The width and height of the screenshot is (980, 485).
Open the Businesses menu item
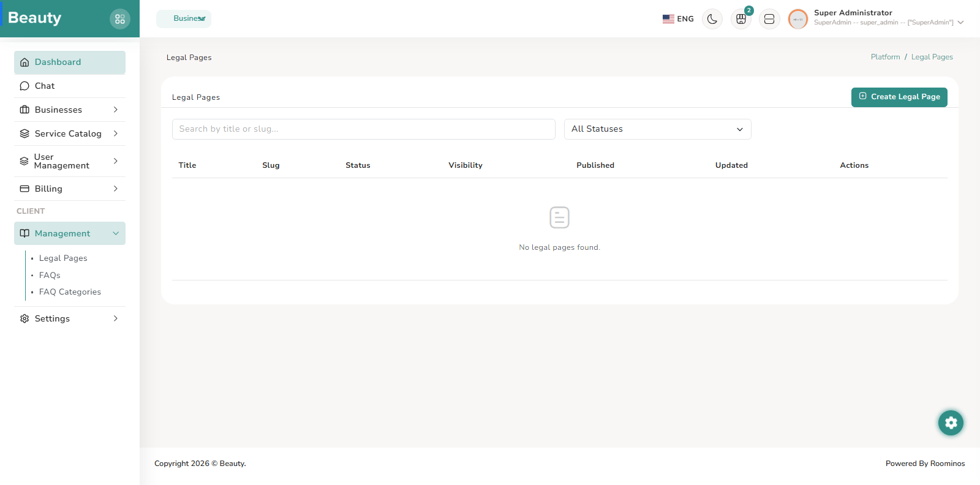coord(70,110)
